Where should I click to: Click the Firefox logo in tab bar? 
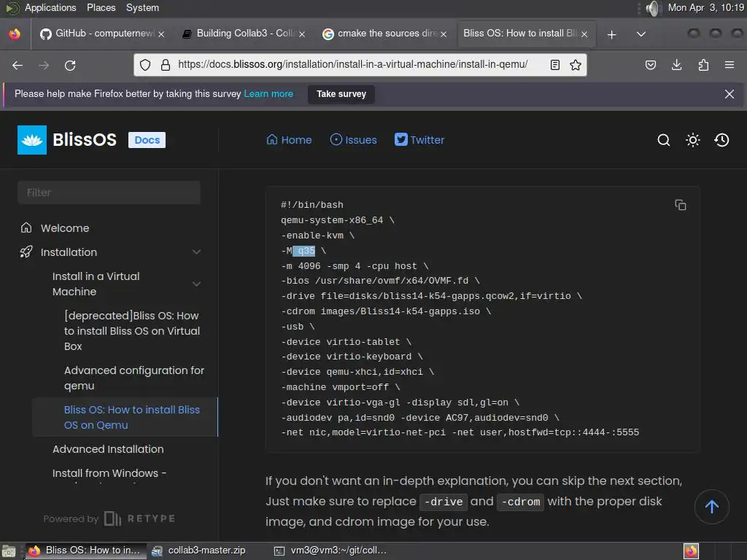tap(15, 34)
